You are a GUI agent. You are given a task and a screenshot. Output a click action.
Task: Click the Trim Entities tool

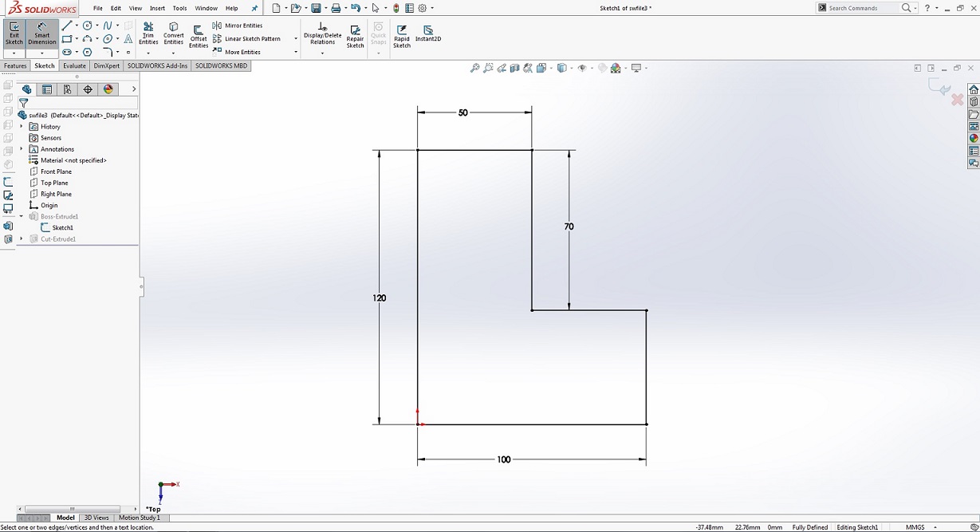point(148,33)
